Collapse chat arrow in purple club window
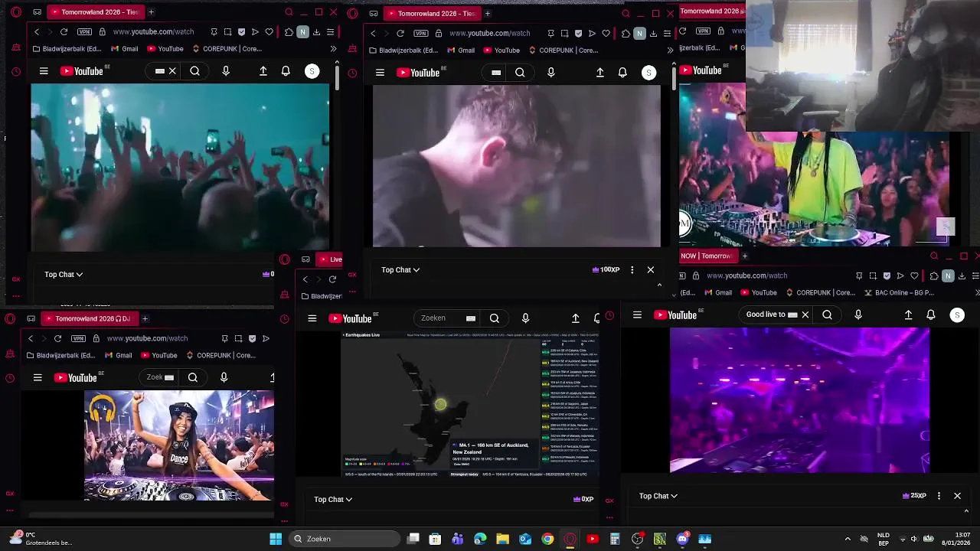Screen dimensions: 980x551 [x=966, y=510]
